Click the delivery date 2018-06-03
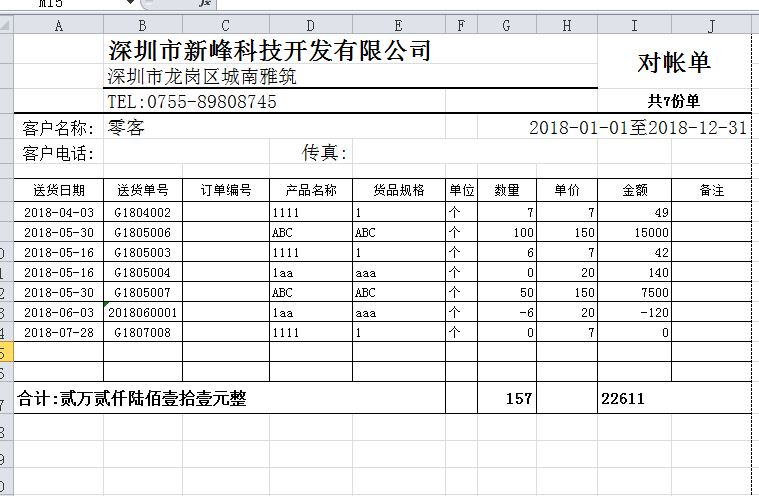The height and width of the screenshot is (496, 759). [59, 312]
